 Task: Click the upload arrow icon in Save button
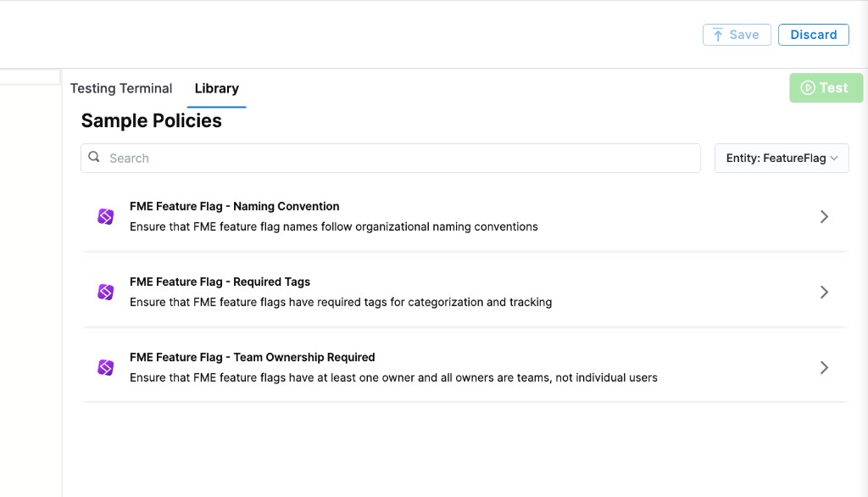click(x=720, y=34)
